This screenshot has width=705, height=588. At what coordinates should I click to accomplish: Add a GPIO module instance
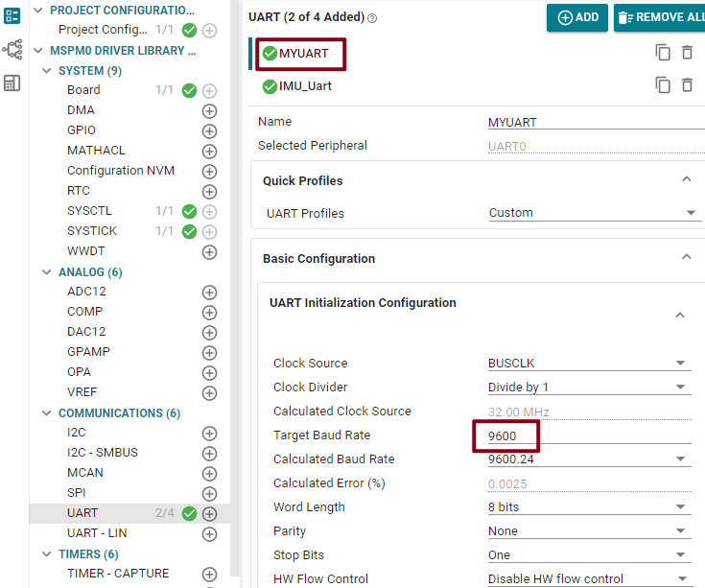pyautogui.click(x=209, y=131)
